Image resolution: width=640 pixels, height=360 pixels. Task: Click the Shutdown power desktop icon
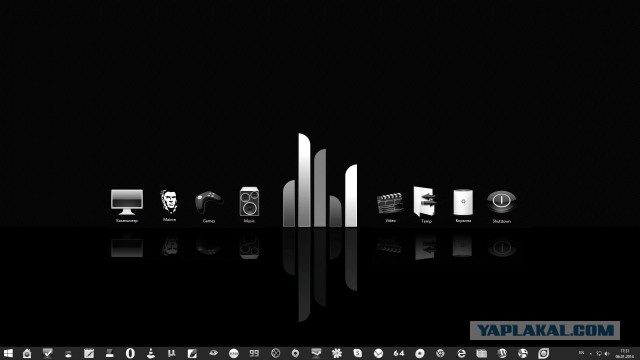[502, 202]
